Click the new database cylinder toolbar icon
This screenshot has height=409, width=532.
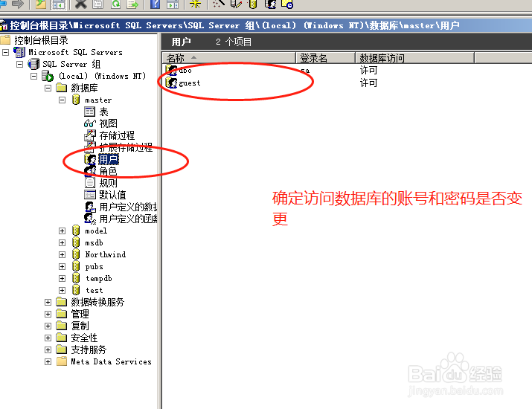click(253, 4)
